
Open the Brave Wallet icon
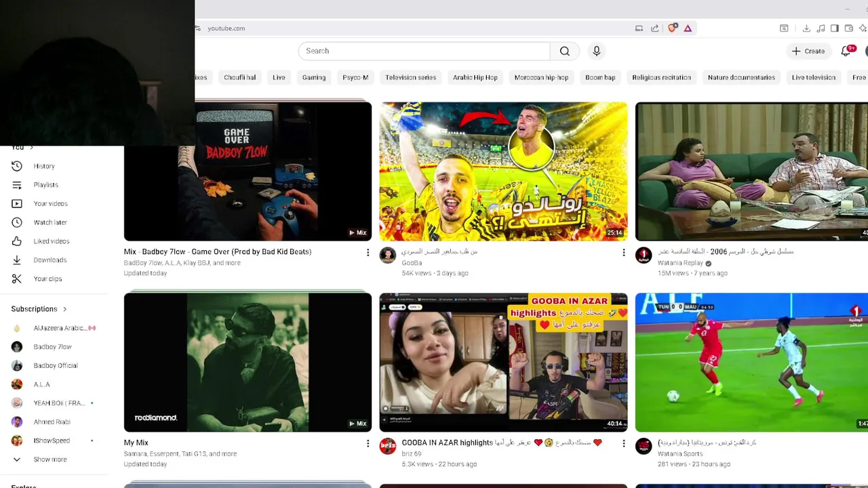click(849, 28)
